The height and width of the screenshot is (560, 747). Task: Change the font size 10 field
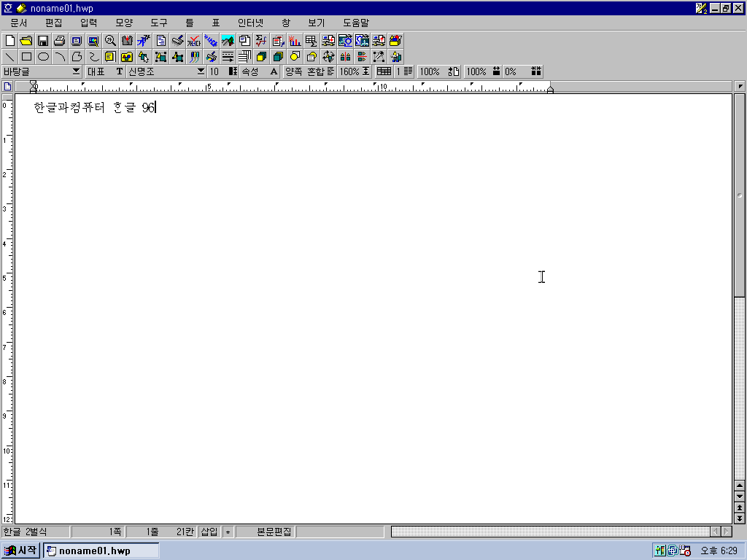click(x=223, y=71)
